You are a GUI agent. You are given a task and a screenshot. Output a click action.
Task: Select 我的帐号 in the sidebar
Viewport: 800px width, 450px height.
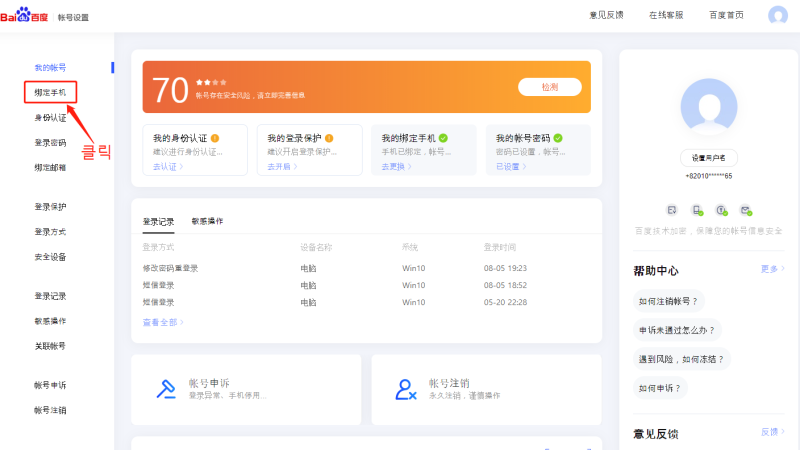pos(50,67)
